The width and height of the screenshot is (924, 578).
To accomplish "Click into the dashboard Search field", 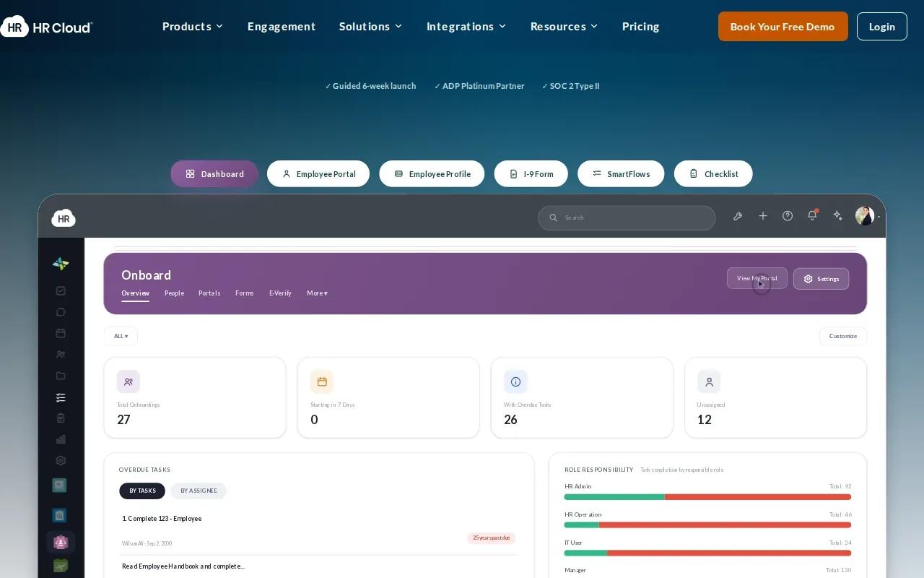I will [627, 217].
